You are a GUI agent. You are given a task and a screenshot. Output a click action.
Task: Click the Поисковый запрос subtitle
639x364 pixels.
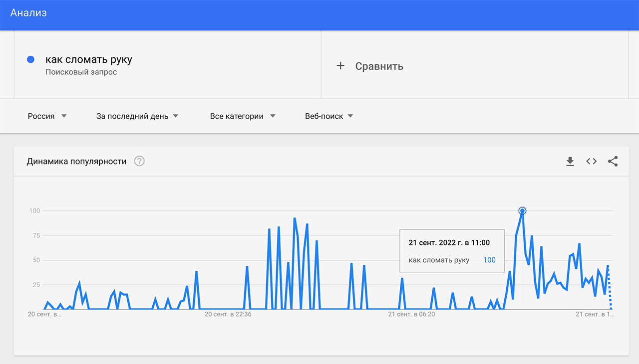click(81, 72)
